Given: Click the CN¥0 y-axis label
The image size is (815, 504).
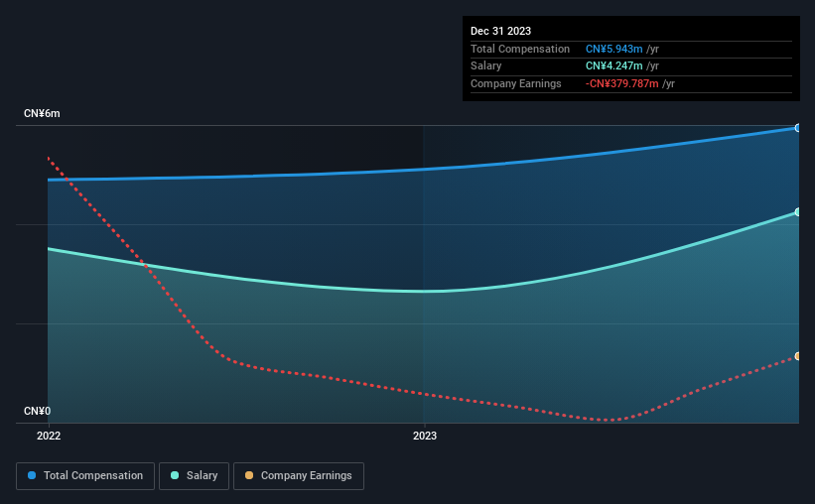Looking at the screenshot, I should click(38, 411).
